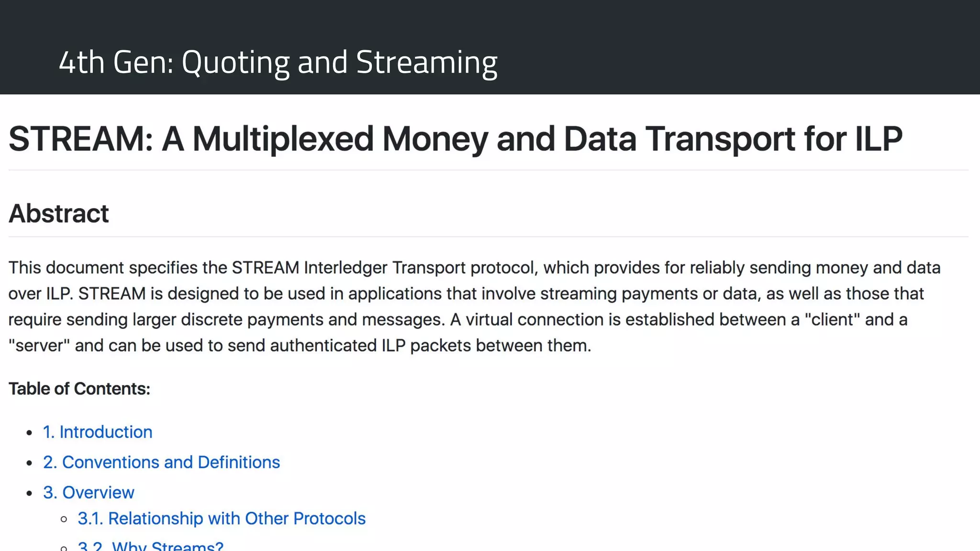Click the first line of the abstract paragraph
This screenshot has height=551, width=980.
(474, 268)
